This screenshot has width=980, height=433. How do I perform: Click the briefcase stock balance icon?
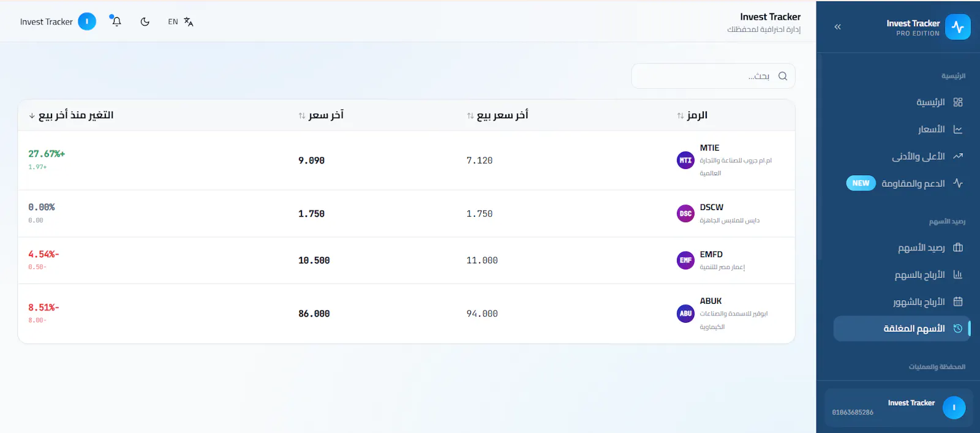coord(958,247)
